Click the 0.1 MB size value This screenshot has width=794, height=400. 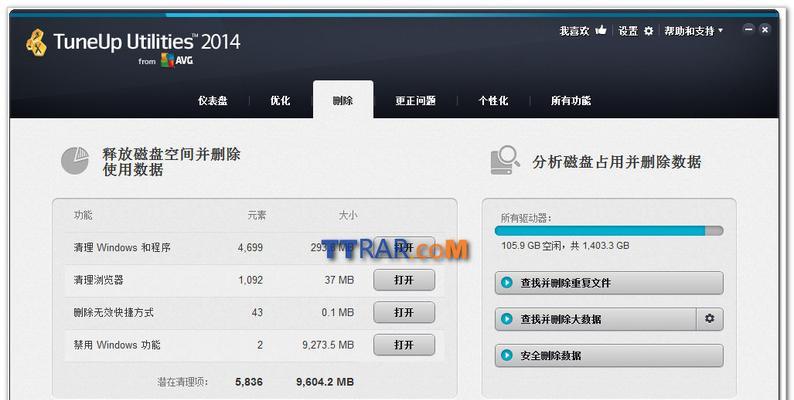(338, 312)
